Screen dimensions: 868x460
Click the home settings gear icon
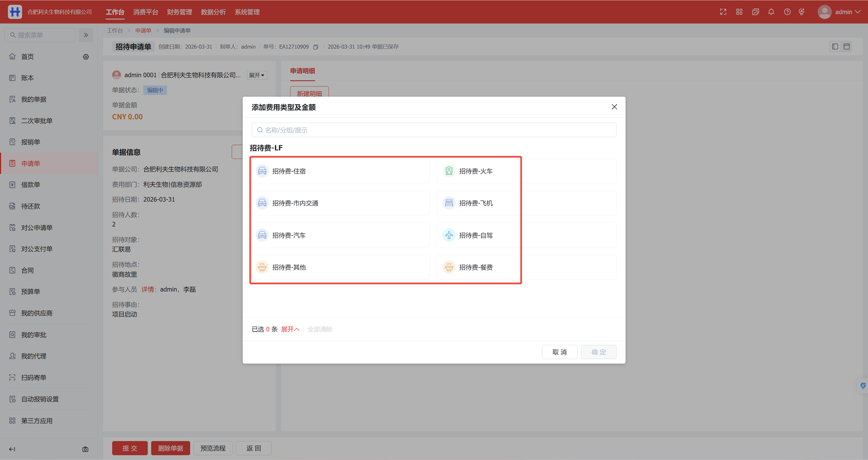click(86, 57)
